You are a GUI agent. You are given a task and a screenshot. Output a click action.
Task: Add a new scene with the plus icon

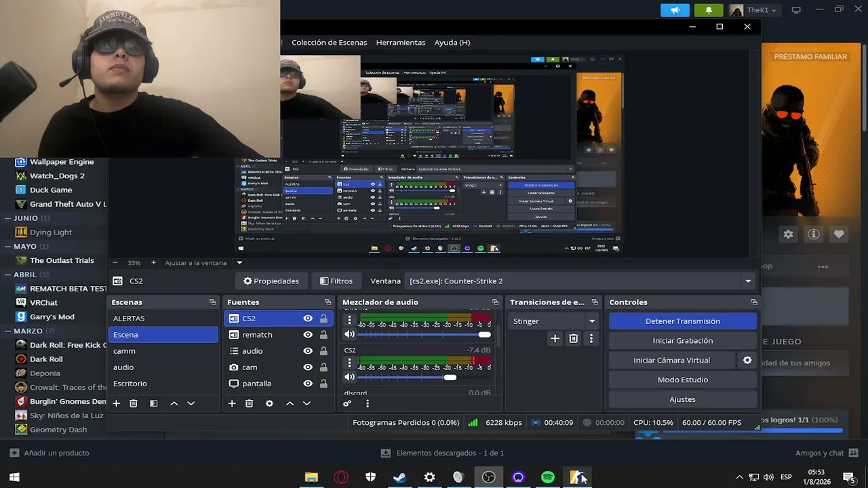116,403
